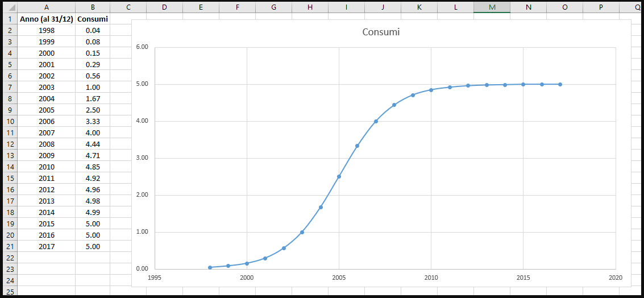The width and height of the screenshot is (644, 298).
Task: Select the cell with value 2.50
Action: 93,110
